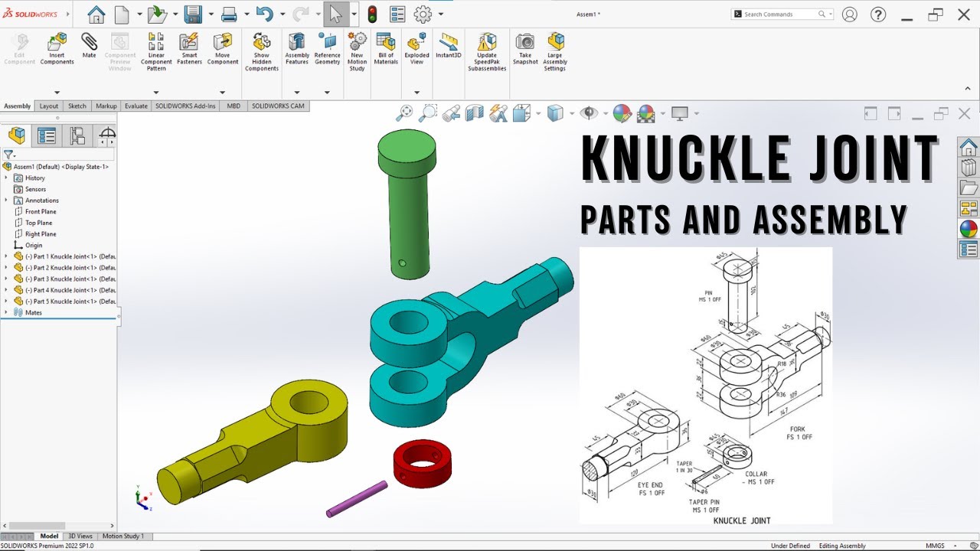Print the document
The height and width of the screenshot is (551, 980).
(x=229, y=14)
